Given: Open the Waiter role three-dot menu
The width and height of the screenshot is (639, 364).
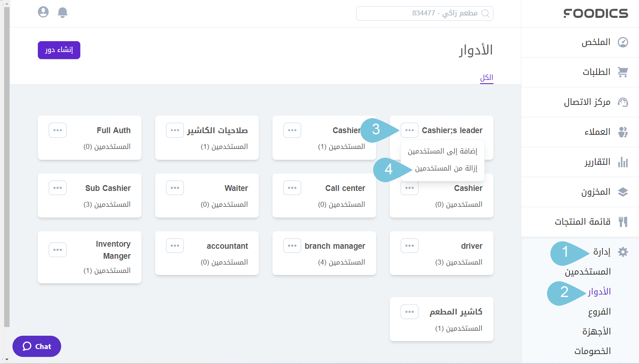Looking at the screenshot, I should click(x=175, y=188).
